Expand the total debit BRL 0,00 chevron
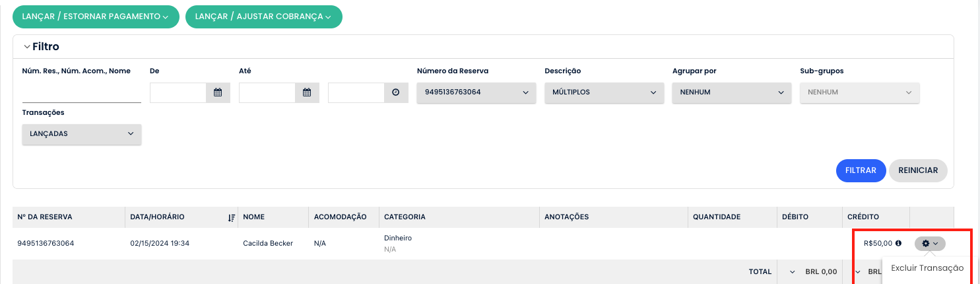The height and width of the screenshot is (284, 980). pos(791,271)
